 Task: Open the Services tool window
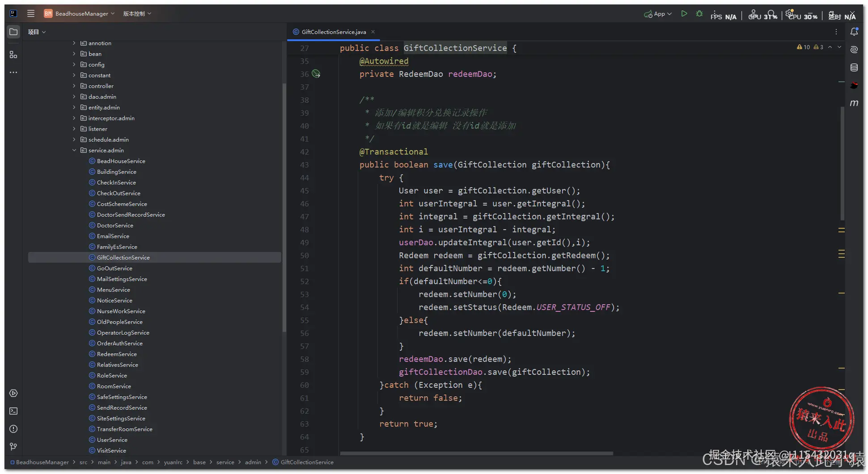(13, 393)
